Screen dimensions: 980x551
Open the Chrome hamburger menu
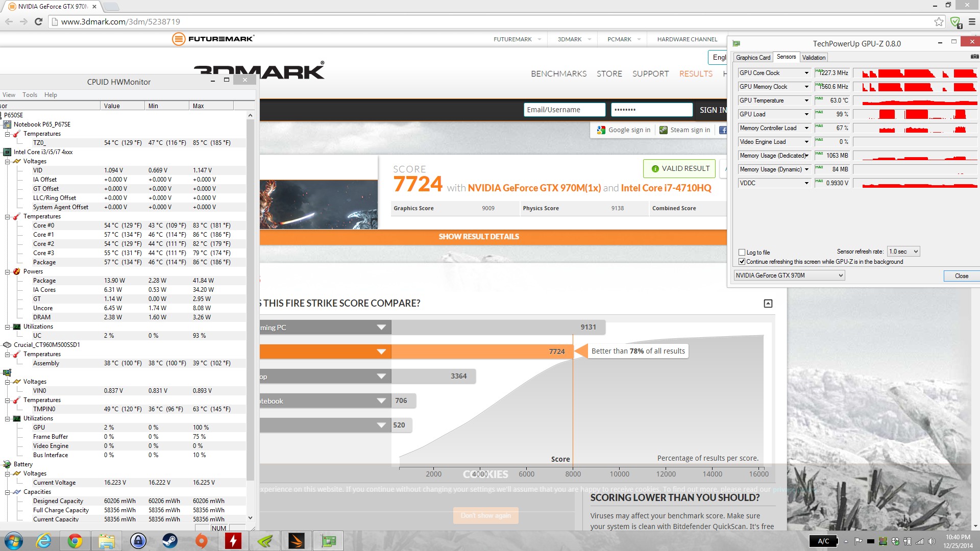click(972, 21)
